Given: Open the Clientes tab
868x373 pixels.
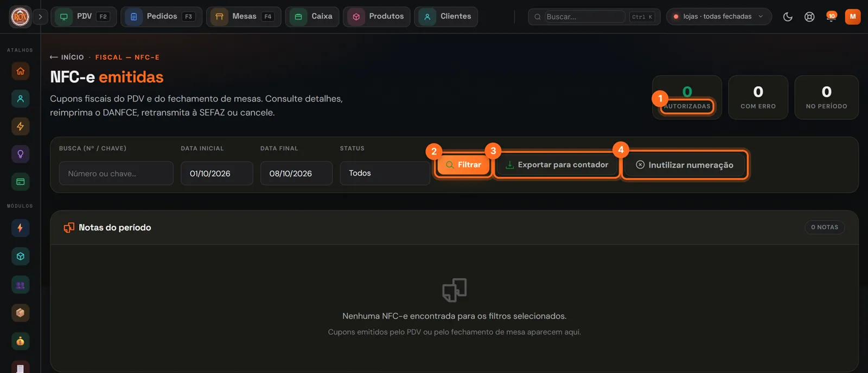Looking at the screenshot, I should (446, 17).
